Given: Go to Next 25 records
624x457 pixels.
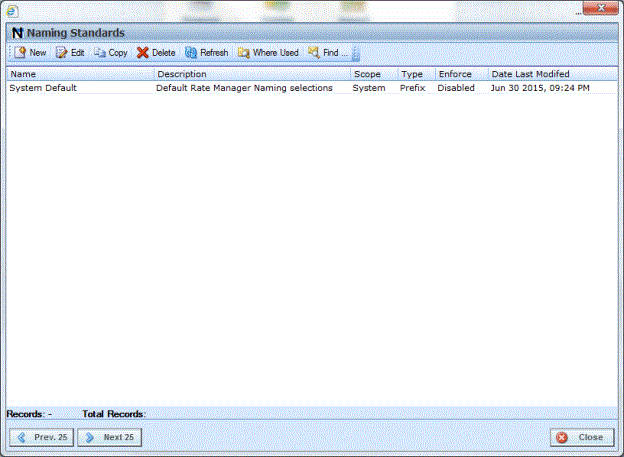Looking at the screenshot, I should [109, 437].
